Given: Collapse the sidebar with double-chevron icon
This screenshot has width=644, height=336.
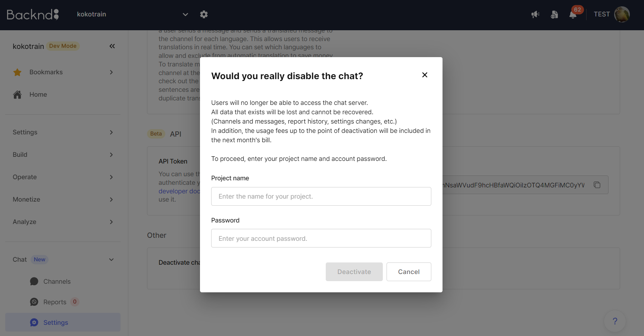Looking at the screenshot, I should pos(112,46).
